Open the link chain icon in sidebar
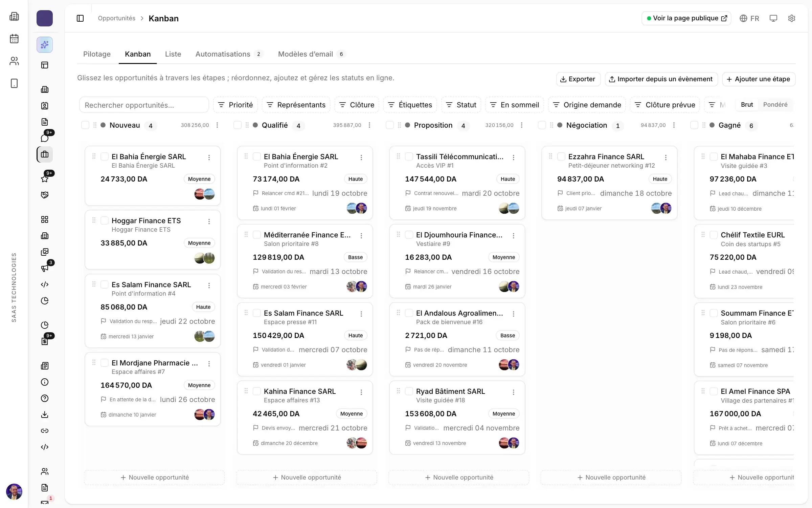Screen dimensions: 812x508 point(45,431)
